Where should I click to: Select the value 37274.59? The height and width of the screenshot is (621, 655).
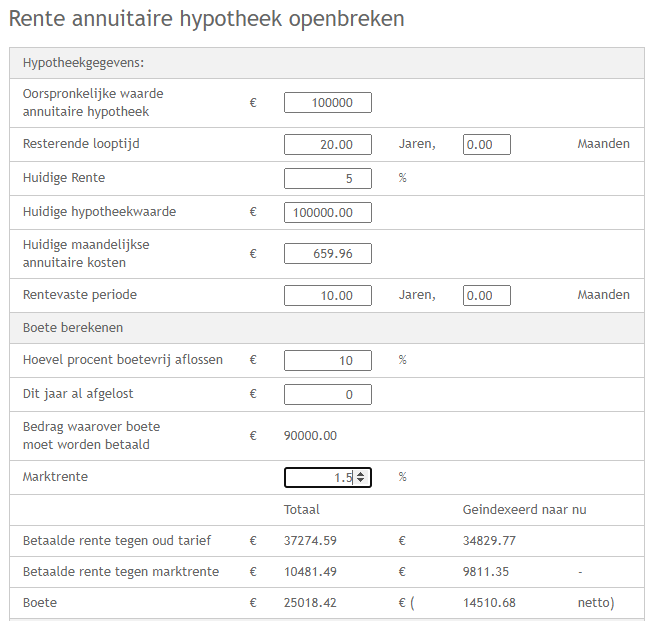[310, 541]
